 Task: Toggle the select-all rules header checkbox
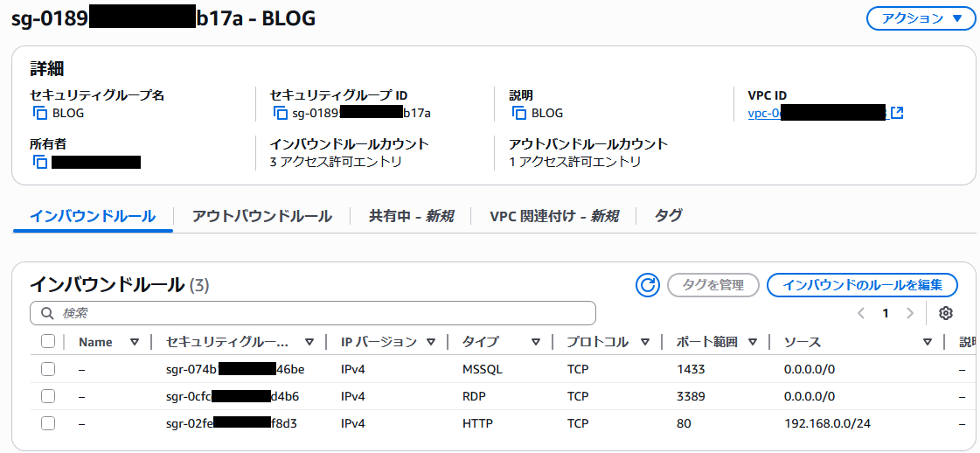click(x=48, y=342)
